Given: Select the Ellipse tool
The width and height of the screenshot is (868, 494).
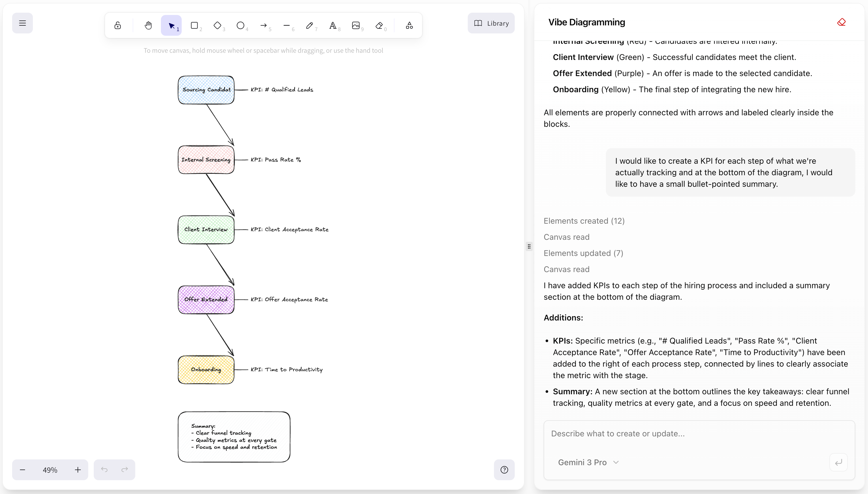Looking at the screenshot, I should [241, 25].
